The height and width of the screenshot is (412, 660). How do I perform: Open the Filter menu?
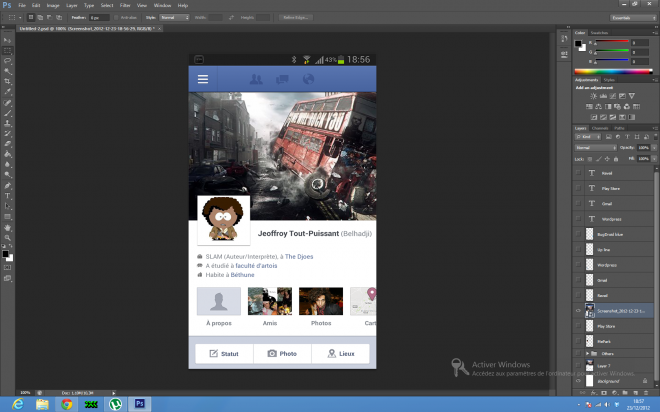pyautogui.click(x=125, y=5)
